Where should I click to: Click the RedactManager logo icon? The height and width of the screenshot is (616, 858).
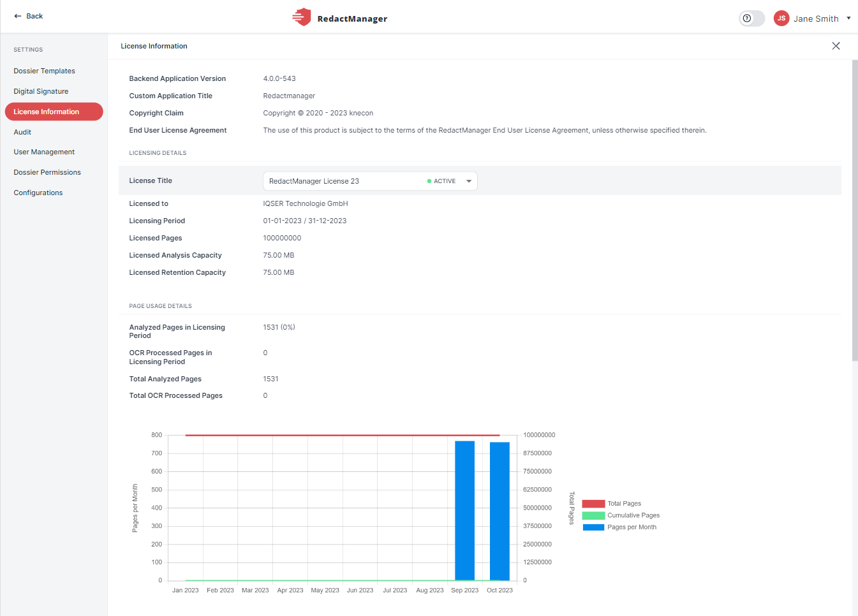[302, 17]
